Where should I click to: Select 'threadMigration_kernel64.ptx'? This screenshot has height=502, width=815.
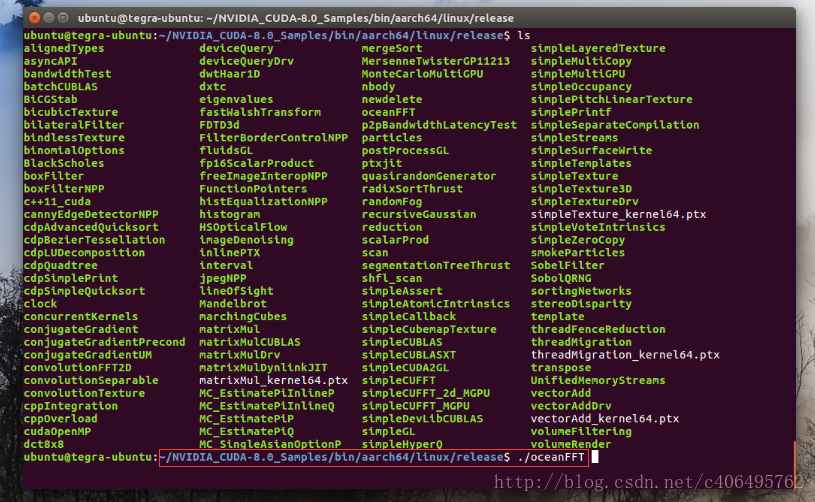(x=625, y=355)
